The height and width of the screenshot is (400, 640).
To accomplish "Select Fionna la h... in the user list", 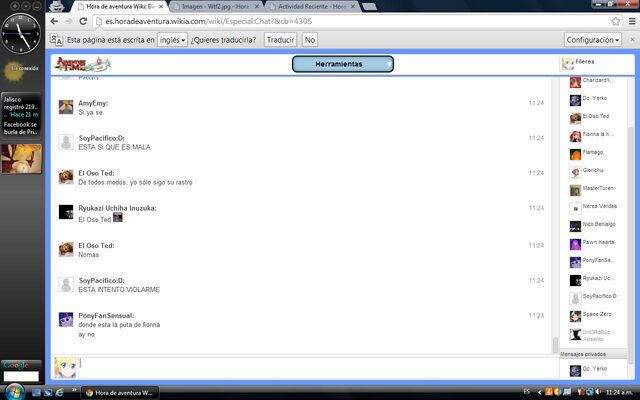I will click(593, 136).
